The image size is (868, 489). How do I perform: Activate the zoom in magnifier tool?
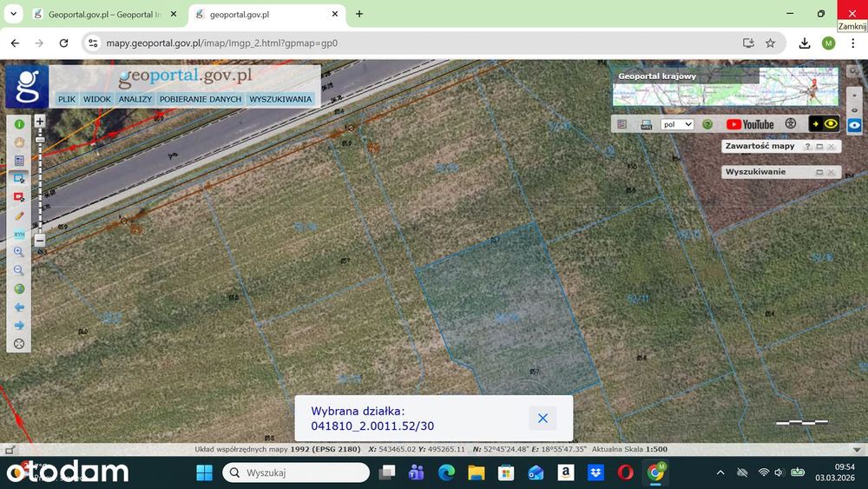[19, 252]
